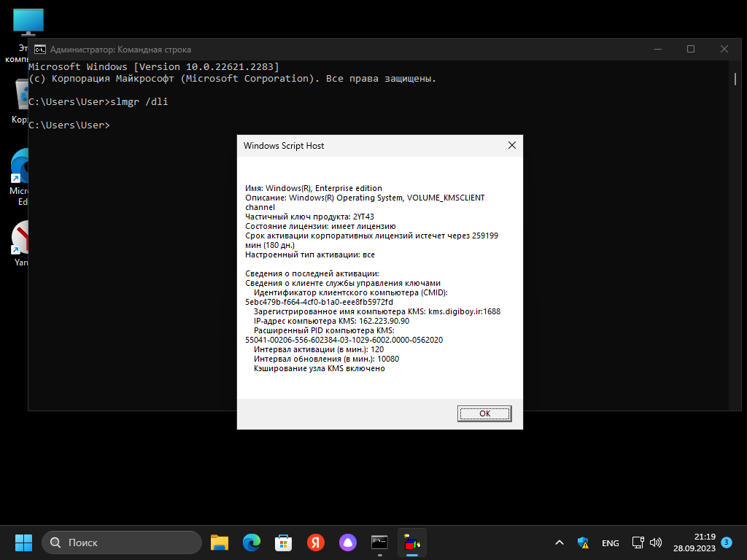This screenshot has width=747, height=560.
Task: Click extended PID 55041-00206-556-602384 line
Action: [x=344, y=340]
